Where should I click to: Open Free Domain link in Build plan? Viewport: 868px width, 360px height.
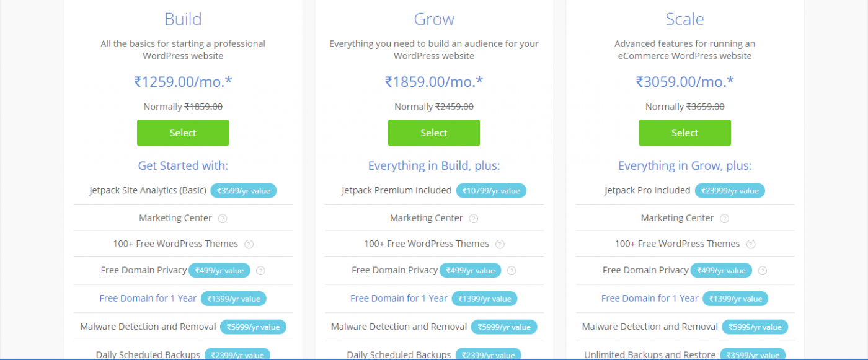click(x=148, y=298)
